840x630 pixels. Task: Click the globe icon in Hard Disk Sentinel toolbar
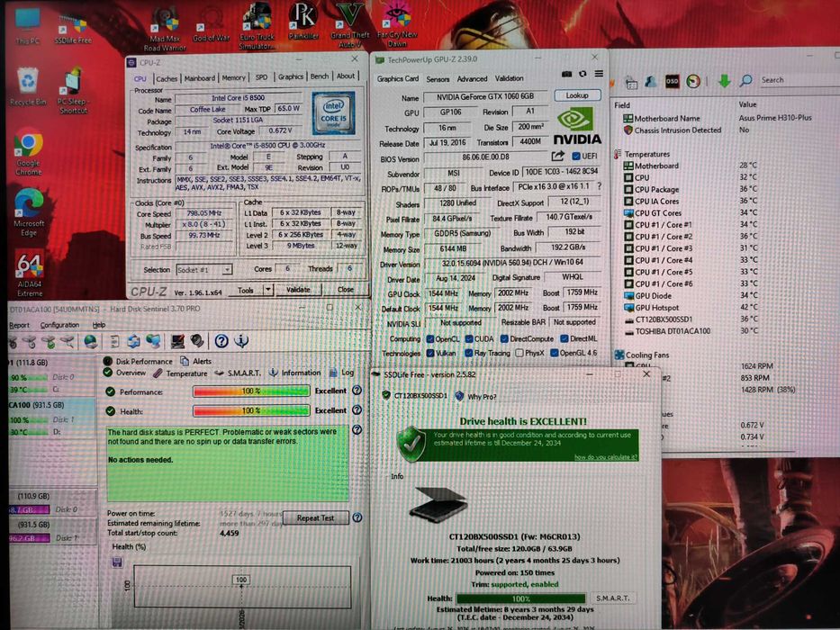pos(91,341)
